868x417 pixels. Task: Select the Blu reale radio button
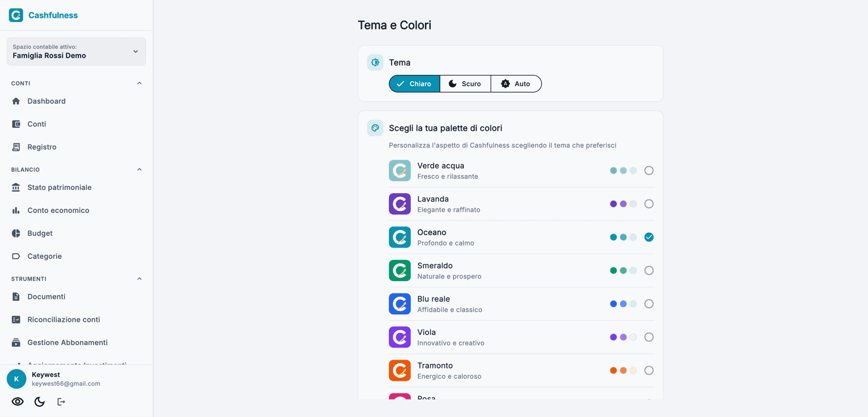649,304
